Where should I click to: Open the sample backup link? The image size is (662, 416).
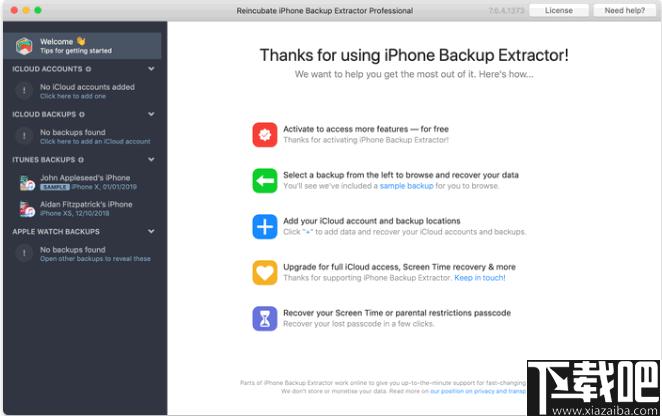406,186
